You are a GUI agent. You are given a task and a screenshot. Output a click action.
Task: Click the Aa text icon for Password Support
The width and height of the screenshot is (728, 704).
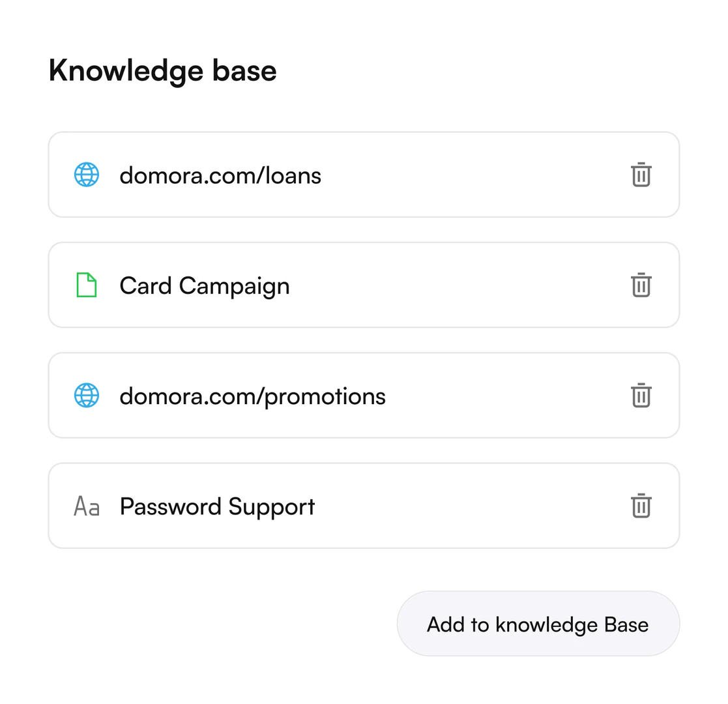(x=87, y=506)
